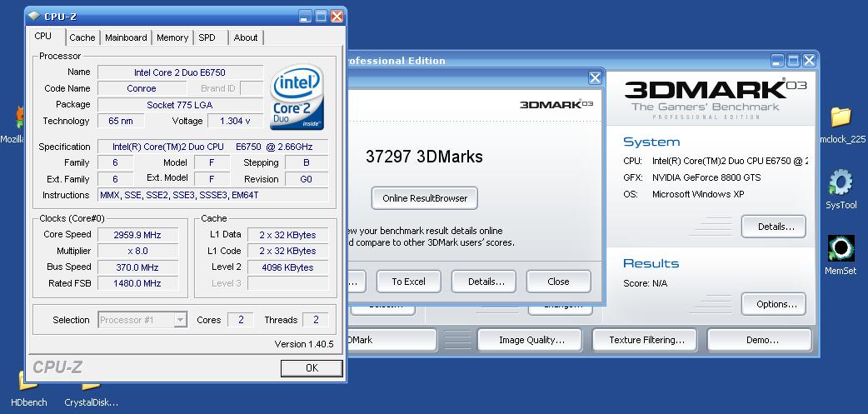Click the Cores count field
This screenshot has height=414, width=868.
click(241, 320)
